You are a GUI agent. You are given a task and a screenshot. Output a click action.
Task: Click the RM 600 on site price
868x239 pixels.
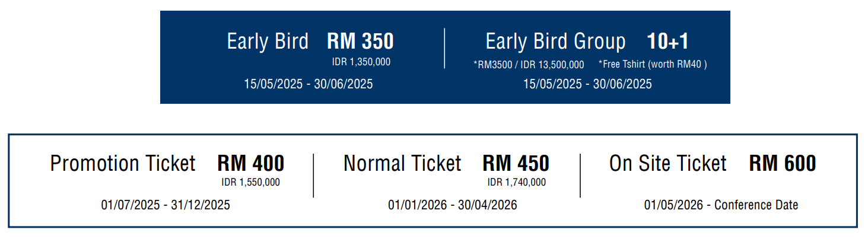point(783,164)
